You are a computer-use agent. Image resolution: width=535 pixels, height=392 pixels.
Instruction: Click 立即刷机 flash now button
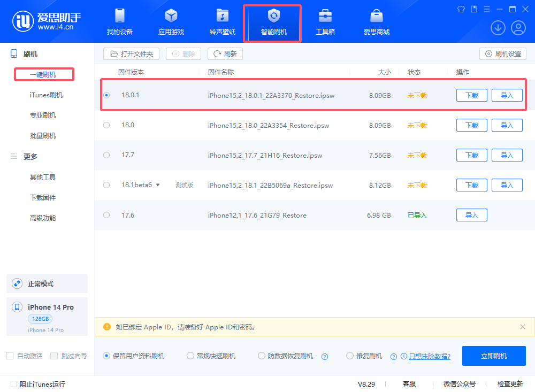tap(494, 356)
